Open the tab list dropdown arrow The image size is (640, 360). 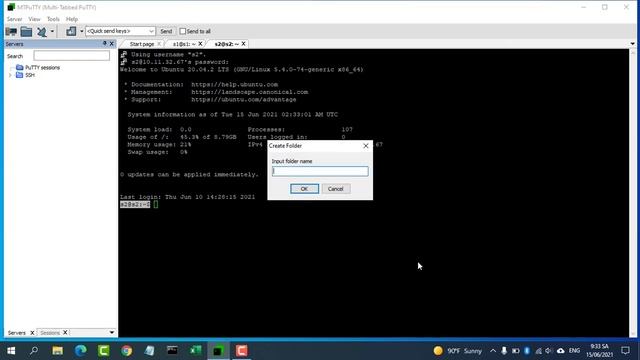[632, 44]
